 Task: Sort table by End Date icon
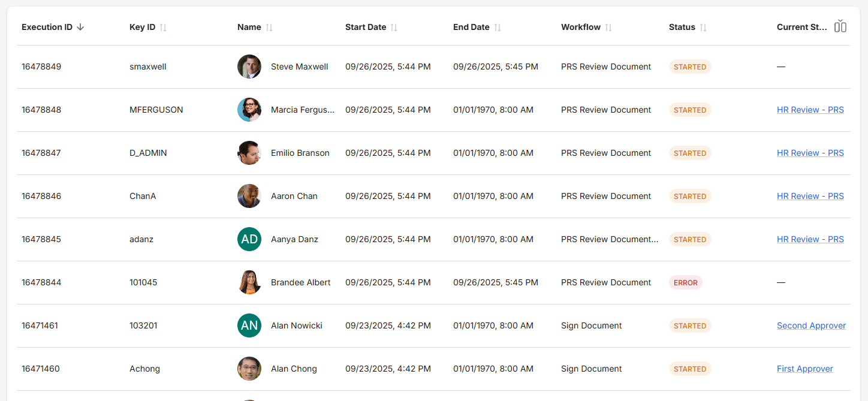tap(498, 28)
